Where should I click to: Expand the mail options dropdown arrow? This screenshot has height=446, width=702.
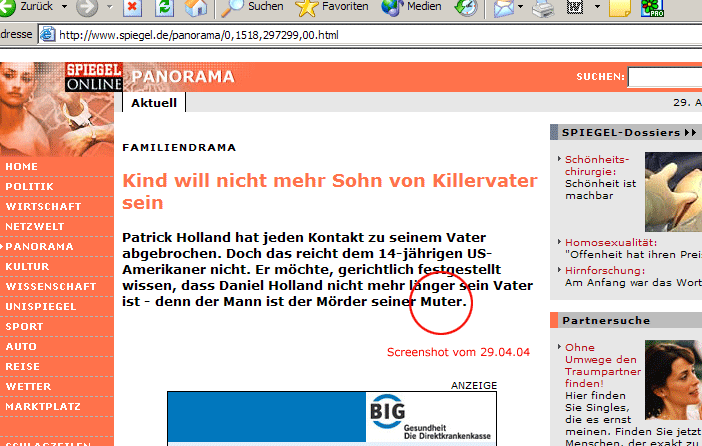coord(520,7)
